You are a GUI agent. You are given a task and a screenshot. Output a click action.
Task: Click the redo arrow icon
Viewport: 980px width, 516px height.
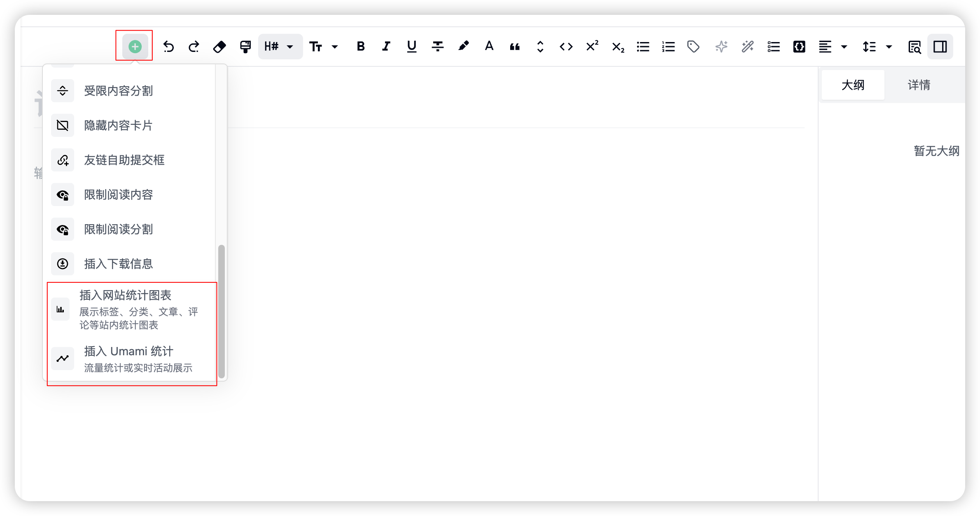[x=194, y=47]
